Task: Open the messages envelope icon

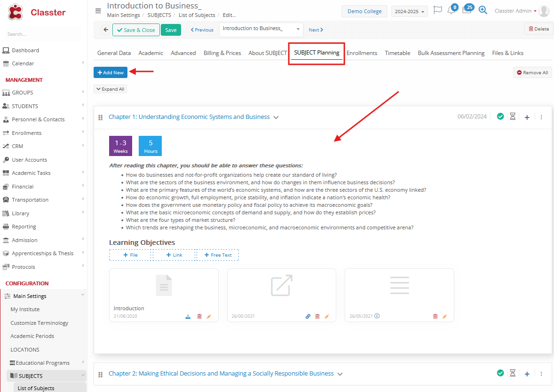Action: [467, 11]
